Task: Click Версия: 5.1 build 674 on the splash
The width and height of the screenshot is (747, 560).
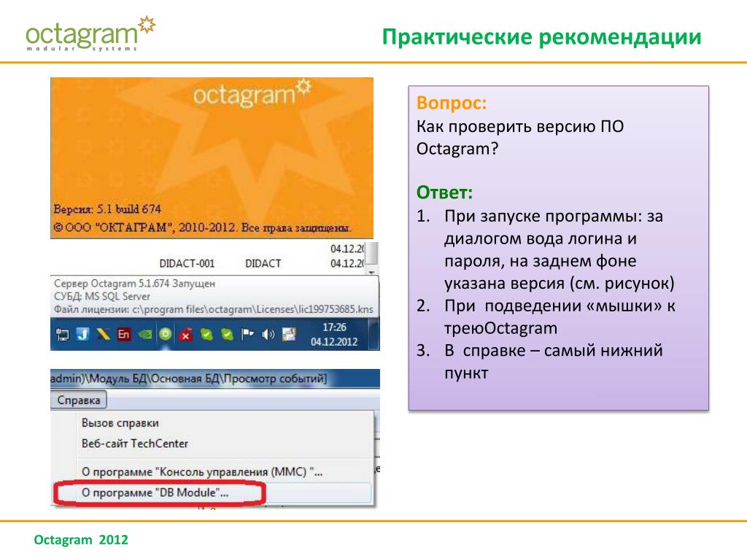Action: (107, 209)
